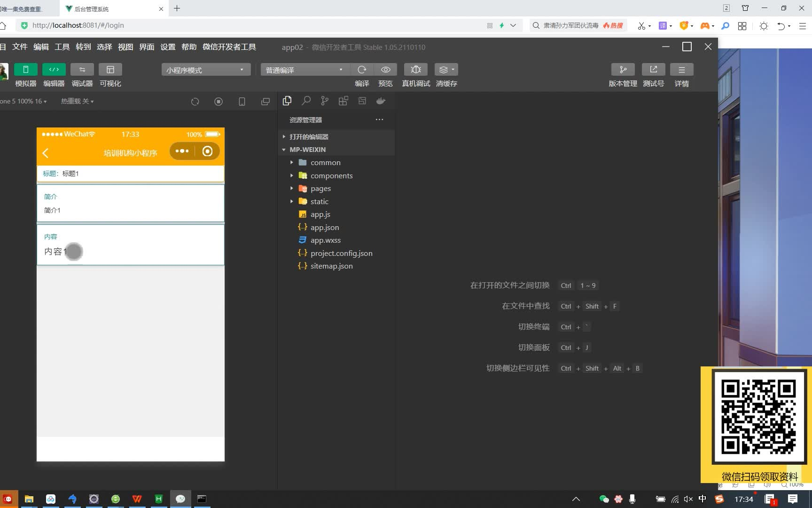
Task: Open the source control (git) panel
Action: point(324,101)
